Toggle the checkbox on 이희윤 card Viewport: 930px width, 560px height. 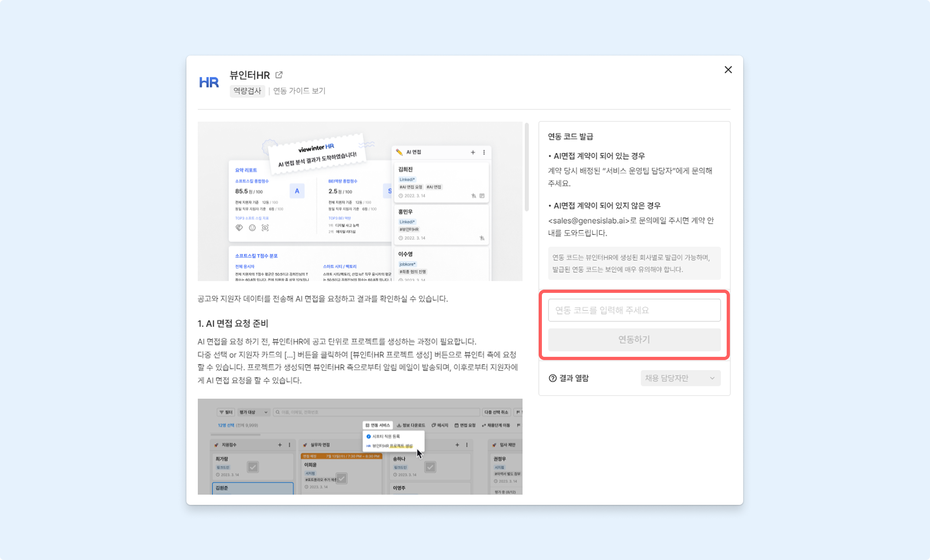coord(341,478)
